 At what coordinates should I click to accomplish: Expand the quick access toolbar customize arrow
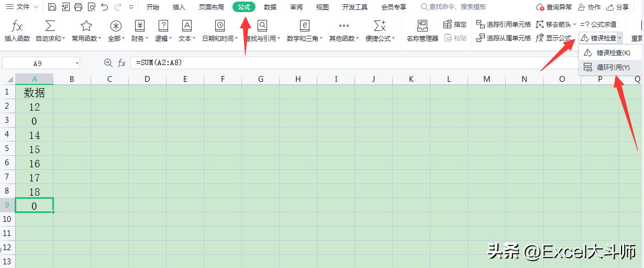pos(131,7)
